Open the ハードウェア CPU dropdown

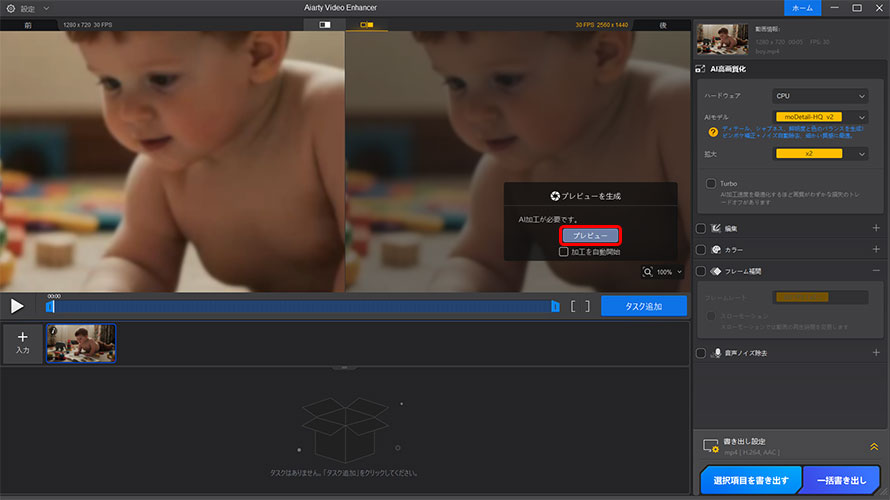pyautogui.click(x=820, y=96)
